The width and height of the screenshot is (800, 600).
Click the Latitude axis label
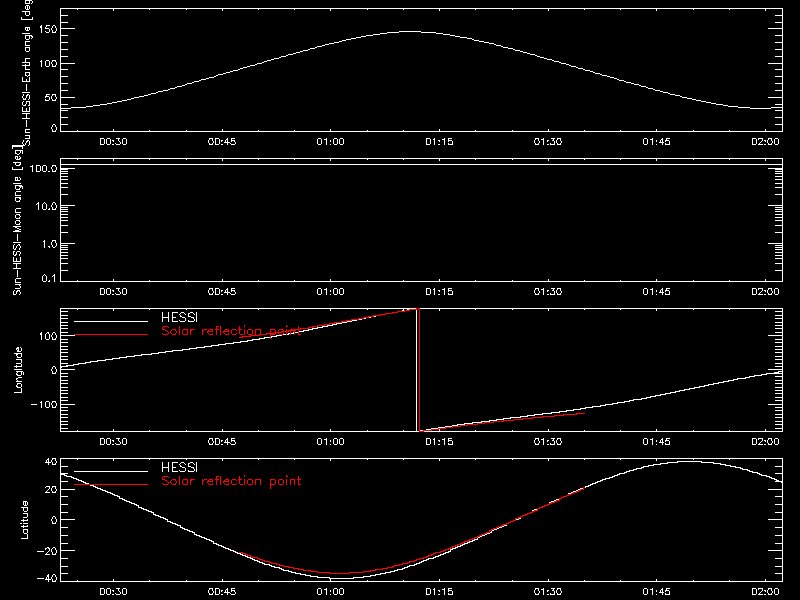24,520
